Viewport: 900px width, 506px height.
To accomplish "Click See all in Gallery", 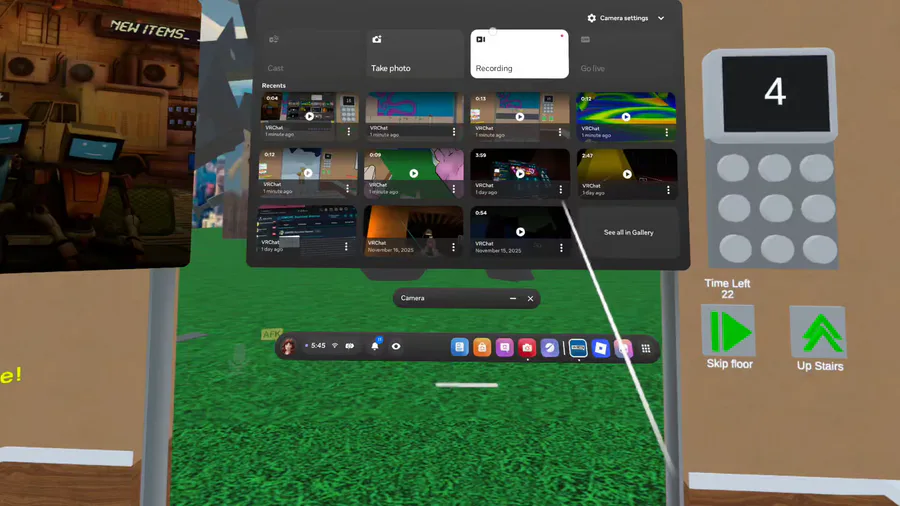I will 629,232.
